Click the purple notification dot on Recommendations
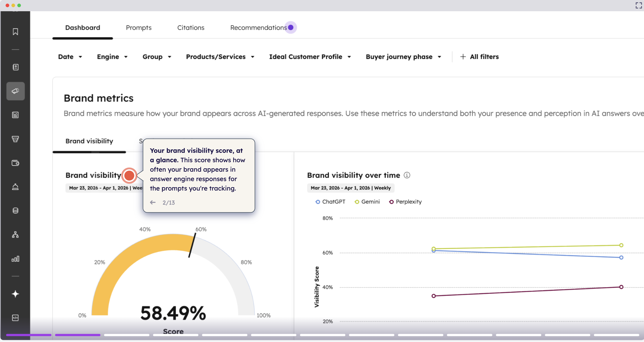 coord(291,27)
